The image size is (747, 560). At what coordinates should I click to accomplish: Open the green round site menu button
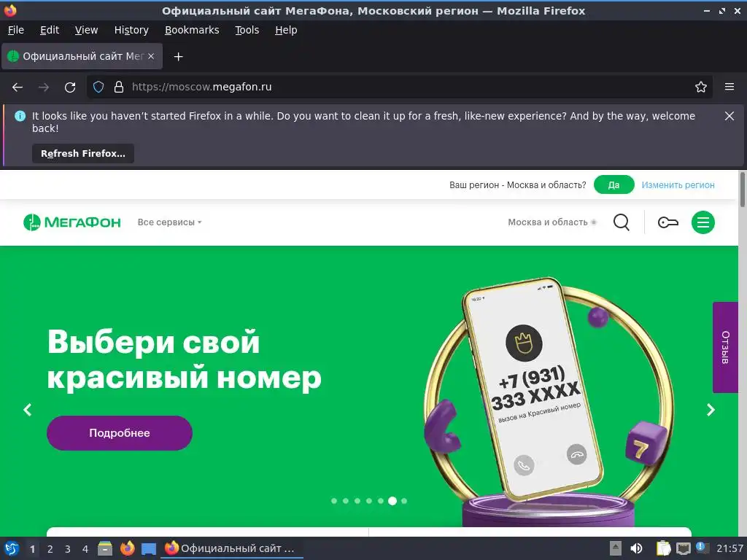coord(703,222)
